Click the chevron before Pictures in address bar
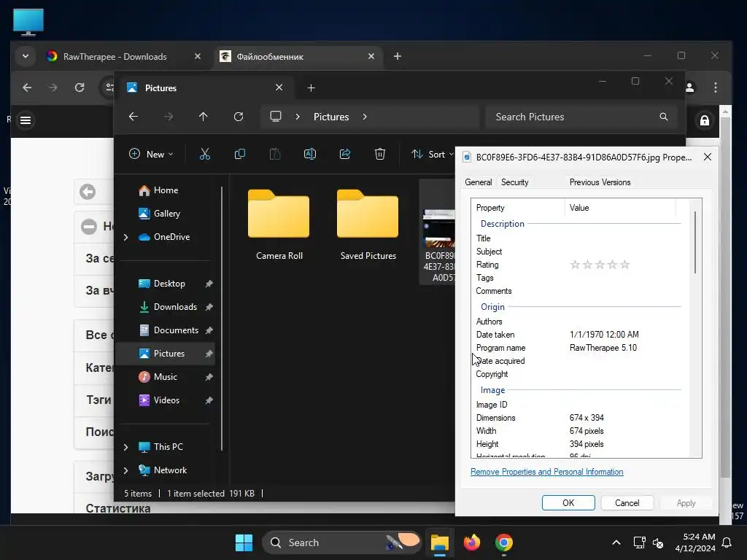This screenshot has width=747, height=560. [x=298, y=117]
